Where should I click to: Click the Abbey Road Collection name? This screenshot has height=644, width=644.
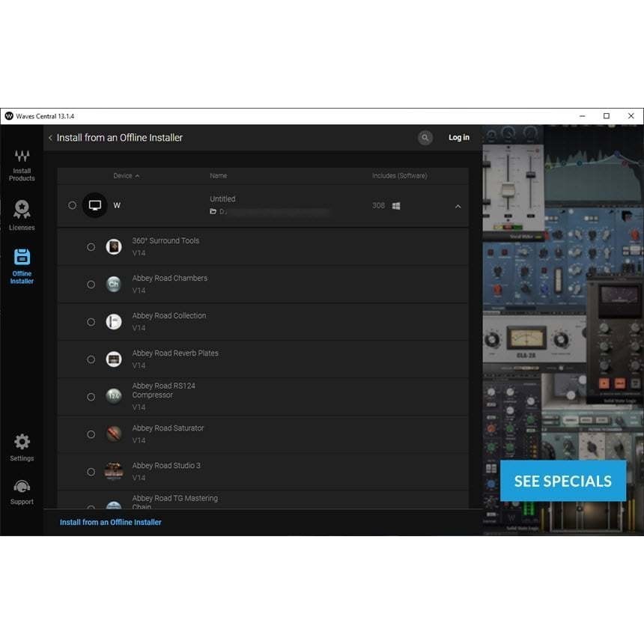[x=169, y=315]
